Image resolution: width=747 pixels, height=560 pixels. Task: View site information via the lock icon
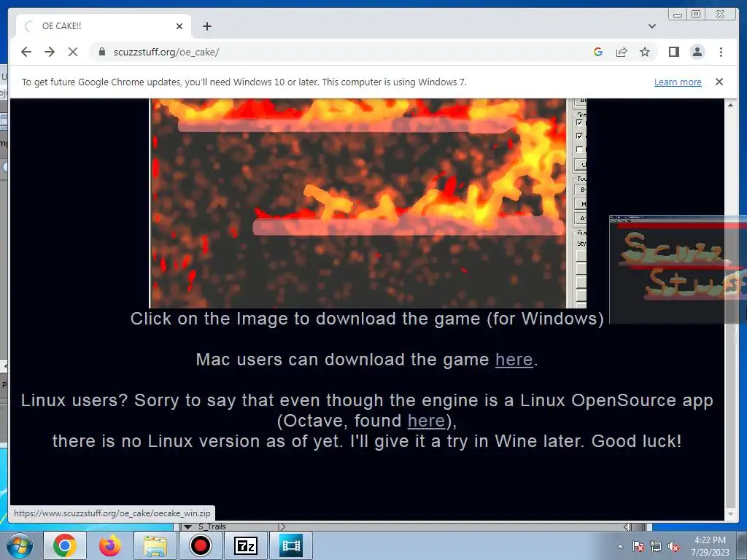pyautogui.click(x=101, y=52)
